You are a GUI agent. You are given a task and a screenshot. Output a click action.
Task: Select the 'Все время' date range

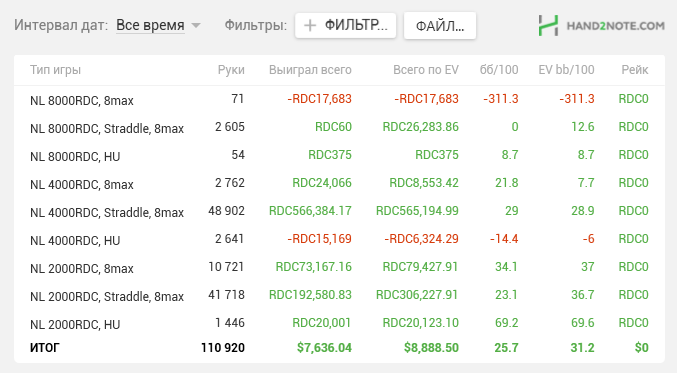click(150, 25)
